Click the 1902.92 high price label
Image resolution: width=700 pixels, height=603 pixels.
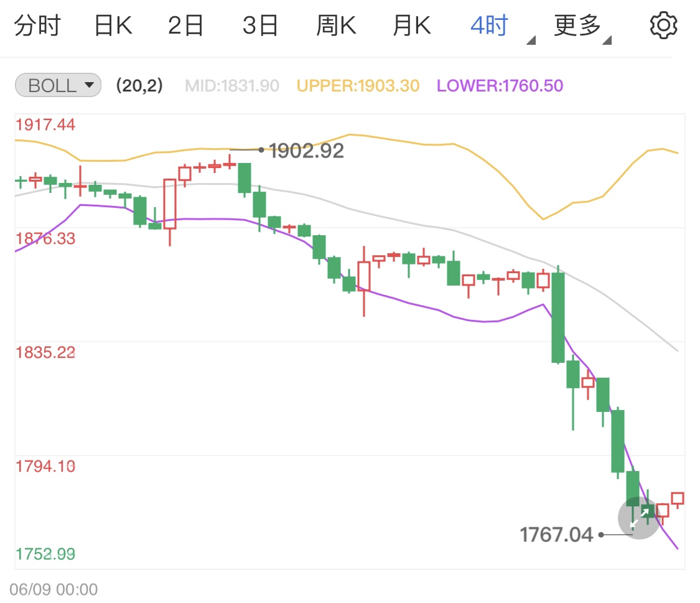tap(306, 151)
